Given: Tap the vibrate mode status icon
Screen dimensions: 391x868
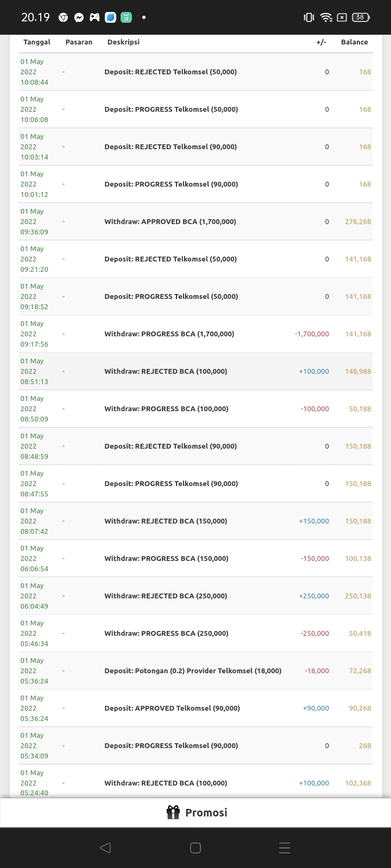Looking at the screenshot, I should click(308, 17).
